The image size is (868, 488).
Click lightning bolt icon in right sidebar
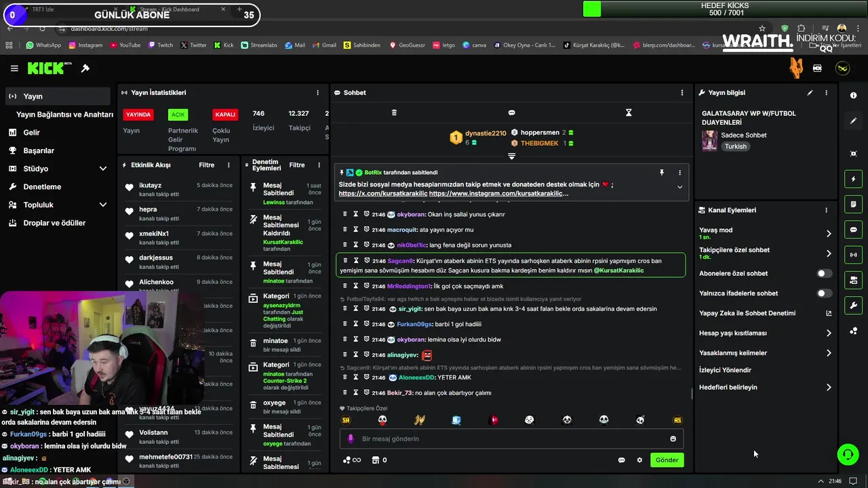tap(853, 179)
